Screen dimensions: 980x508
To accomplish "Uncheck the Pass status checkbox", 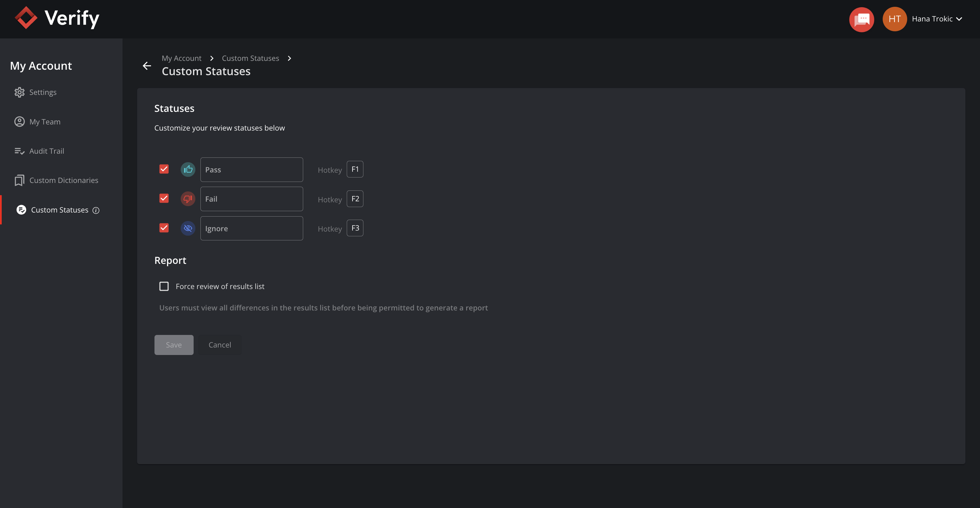I will pyautogui.click(x=164, y=169).
